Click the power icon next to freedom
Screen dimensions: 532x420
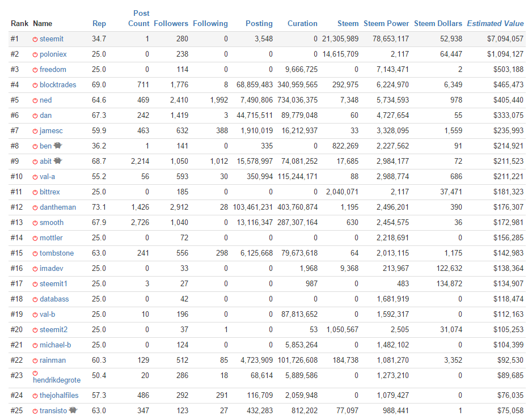coord(35,70)
